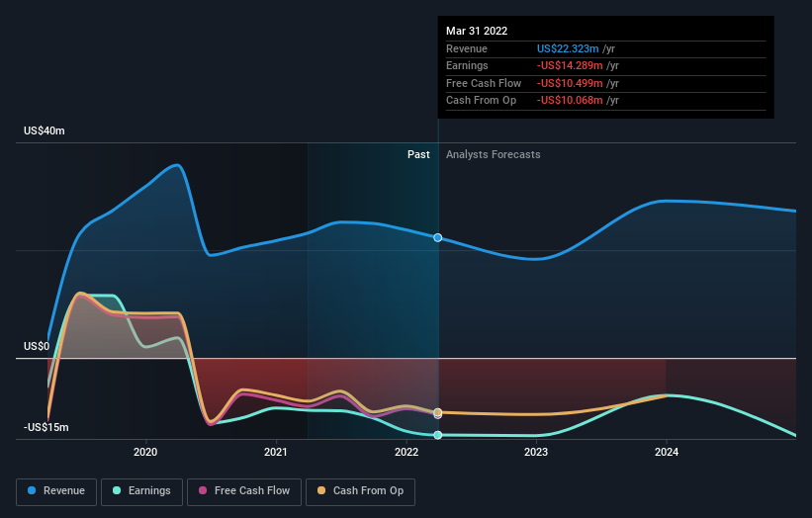Click the Mar 31 2022 tooltip date

[x=477, y=31]
